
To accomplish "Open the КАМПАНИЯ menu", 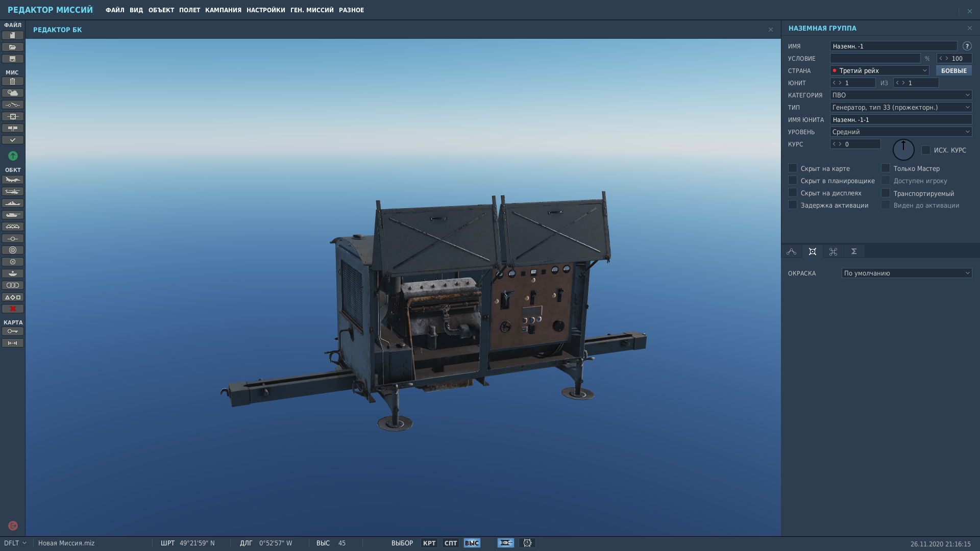I will (223, 10).
